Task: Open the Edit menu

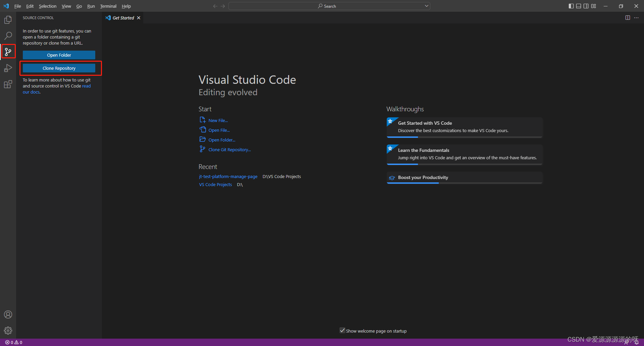Action: [x=30, y=6]
